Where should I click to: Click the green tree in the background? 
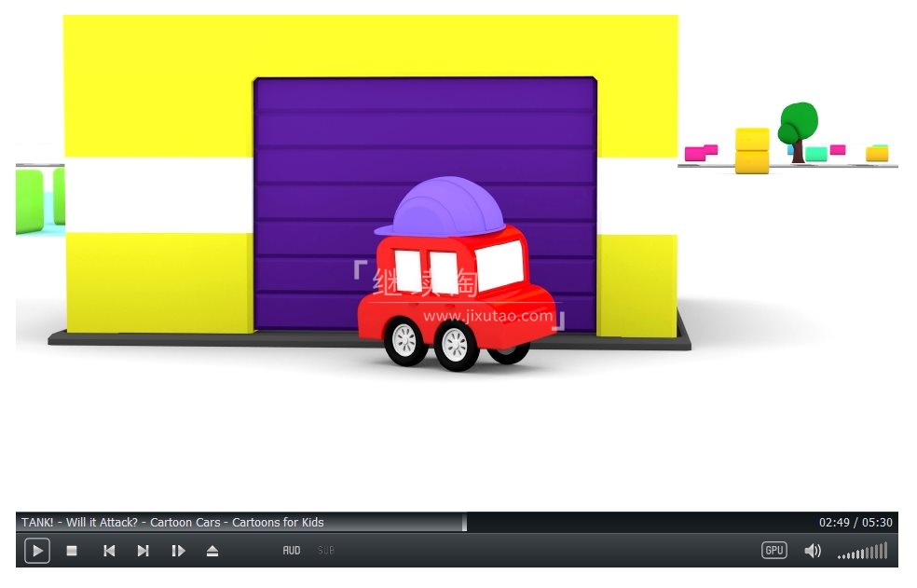click(798, 126)
